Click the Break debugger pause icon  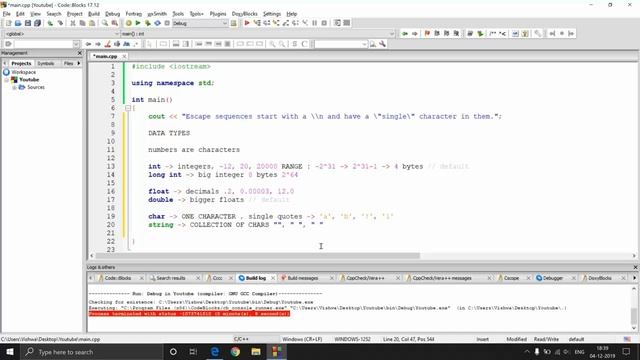coord(315,23)
